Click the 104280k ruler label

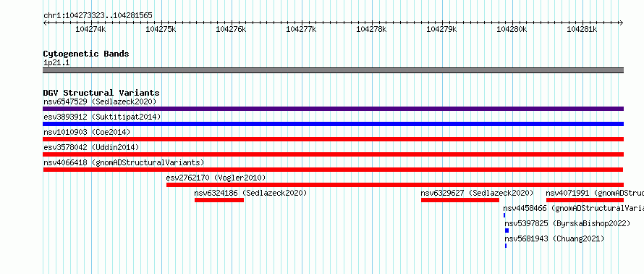[512, 29]
